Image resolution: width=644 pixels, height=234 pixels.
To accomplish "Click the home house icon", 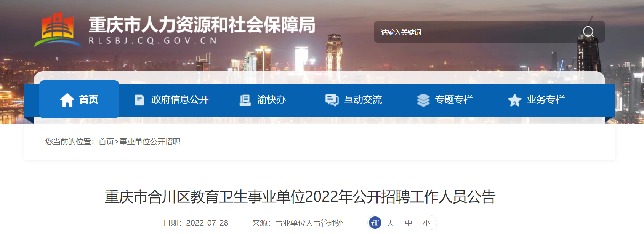I will click(67, 100).
